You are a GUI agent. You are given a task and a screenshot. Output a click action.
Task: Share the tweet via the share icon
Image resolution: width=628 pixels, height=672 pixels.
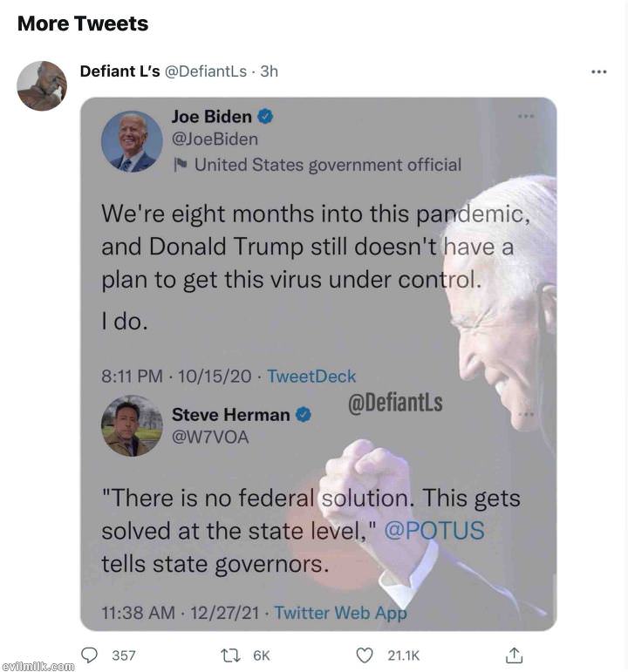coord(515,655)
